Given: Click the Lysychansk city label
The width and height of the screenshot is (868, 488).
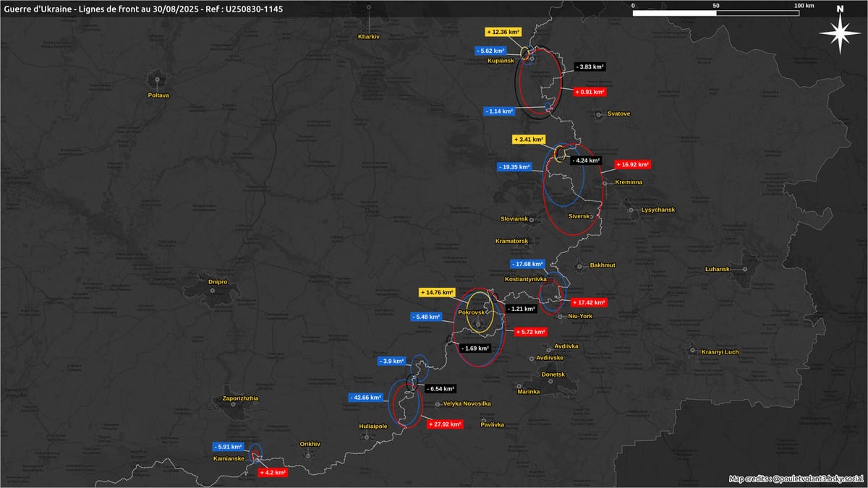Looking at the screenshot, I should point(658,210).
